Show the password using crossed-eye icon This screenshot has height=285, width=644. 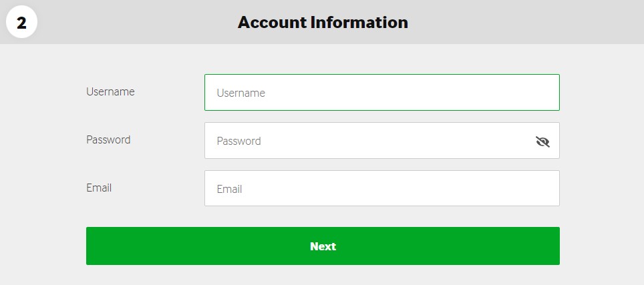click(x=542, y=141)
